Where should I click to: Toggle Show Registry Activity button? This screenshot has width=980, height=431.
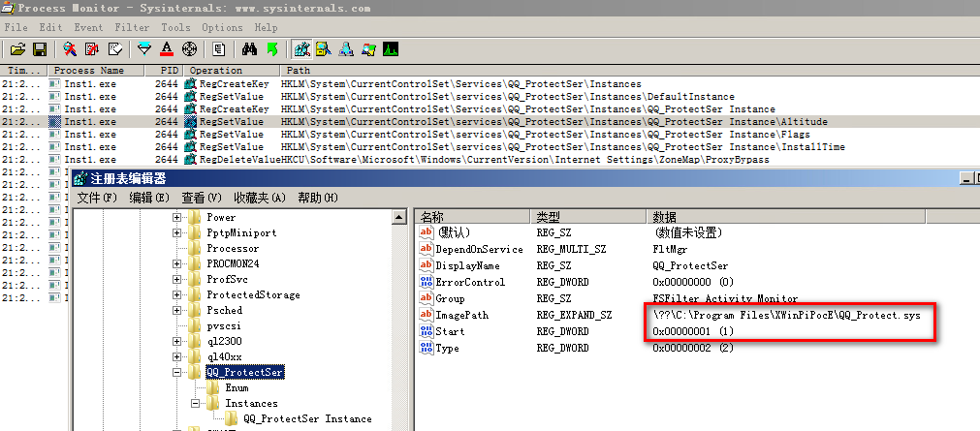click(302, 49)
